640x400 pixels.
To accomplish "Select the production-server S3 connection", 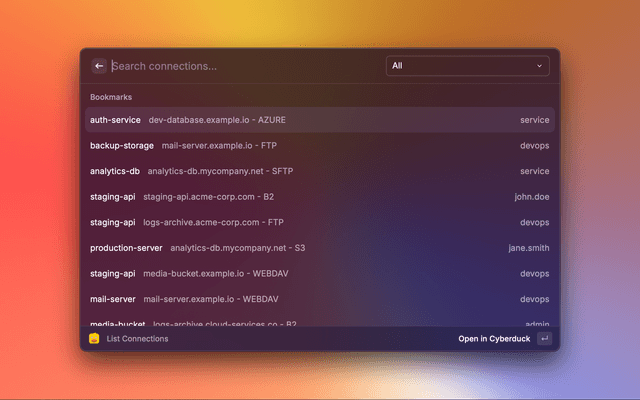I will tap(319, 248).
